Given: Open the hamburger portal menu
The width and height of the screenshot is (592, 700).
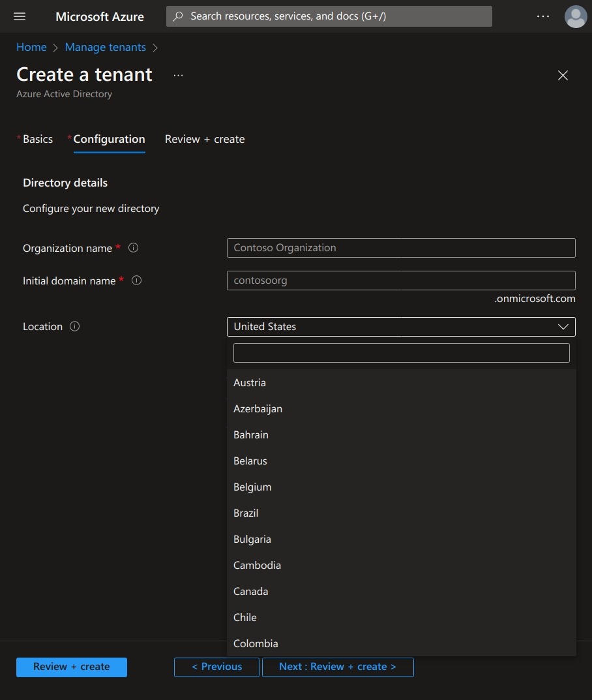Looking at the screenshot, I should (x=20, y=16).
